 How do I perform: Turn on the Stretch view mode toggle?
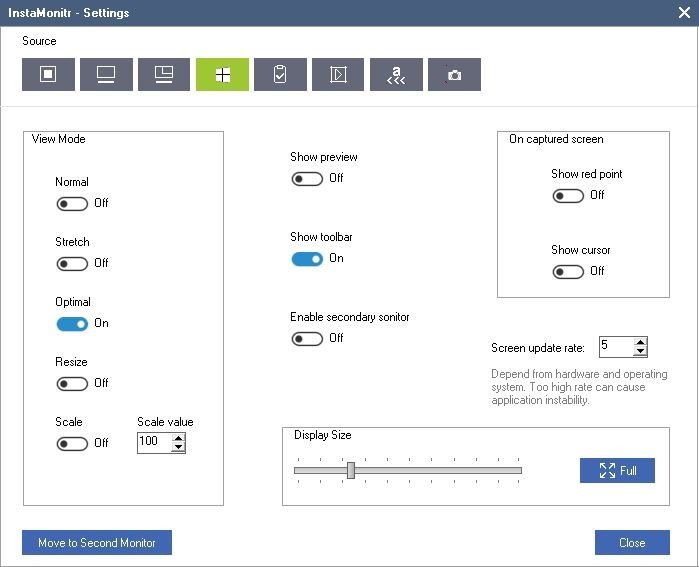tap(72, 263)
